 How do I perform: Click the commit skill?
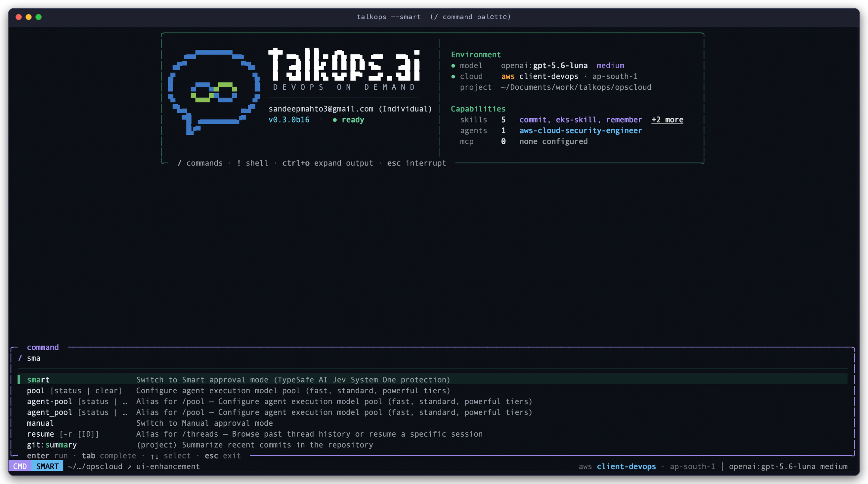tap(533, 120)
